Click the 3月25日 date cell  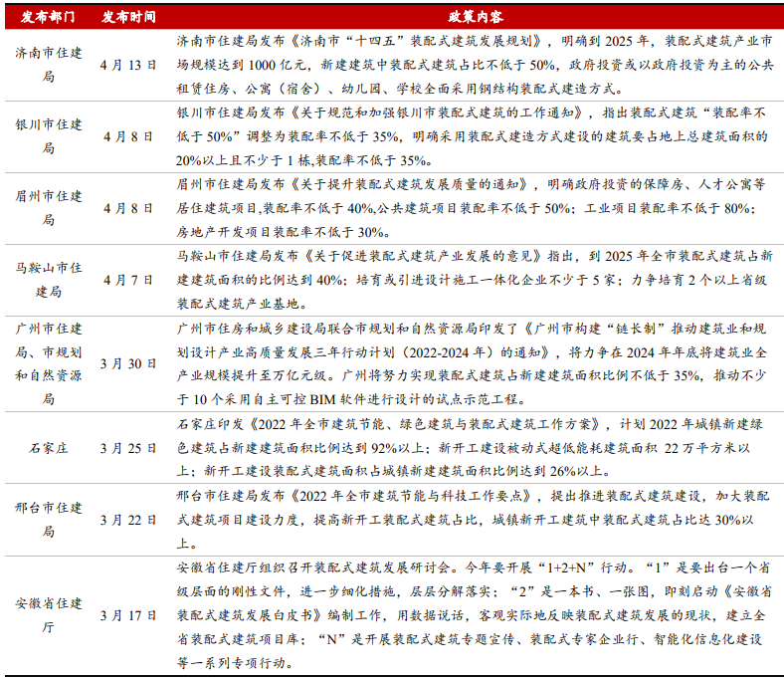128,447
